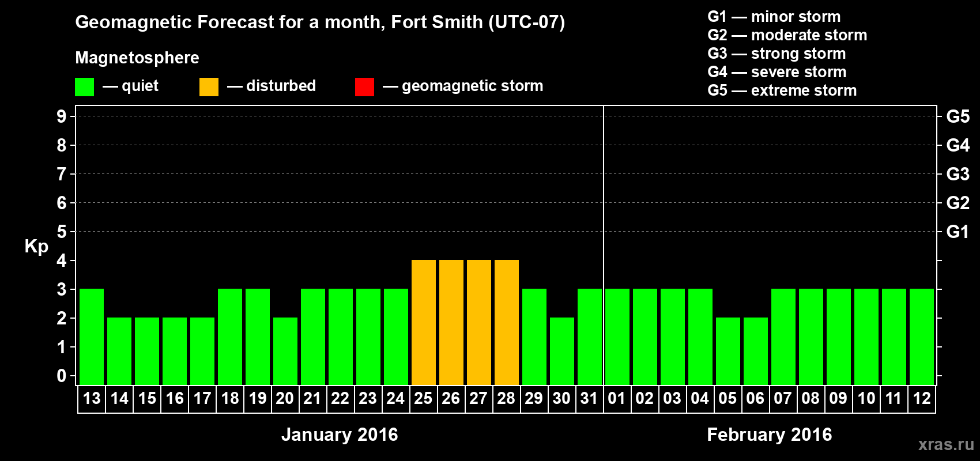The width and height of the screenshot is (980, 461).
Task: Select the orange bar for January 28
Action: click(507, 322)
